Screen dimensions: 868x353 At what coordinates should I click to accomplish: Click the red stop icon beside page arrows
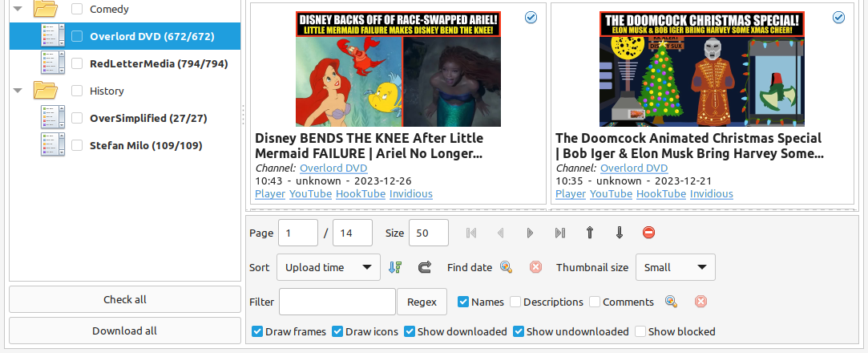[x=648, y=233]
